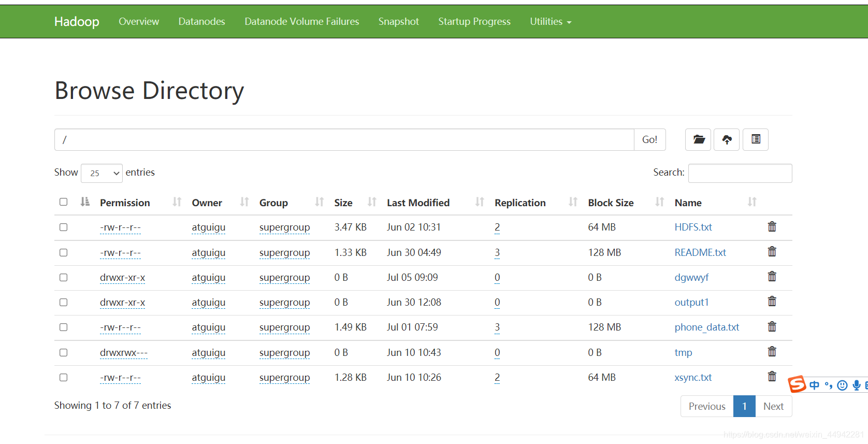
Task: Click trash icon for output1 directory
Action: [x=772, y=302]
